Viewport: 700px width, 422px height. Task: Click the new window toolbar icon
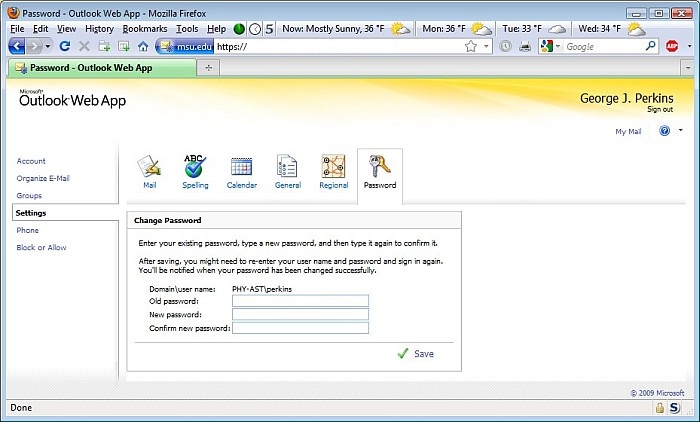[124, 46]
